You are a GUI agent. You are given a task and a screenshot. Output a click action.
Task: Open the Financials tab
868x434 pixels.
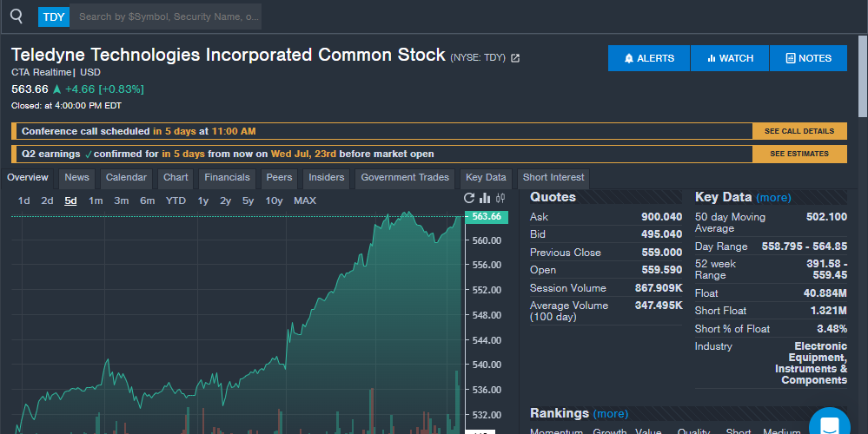pos(227,177)
